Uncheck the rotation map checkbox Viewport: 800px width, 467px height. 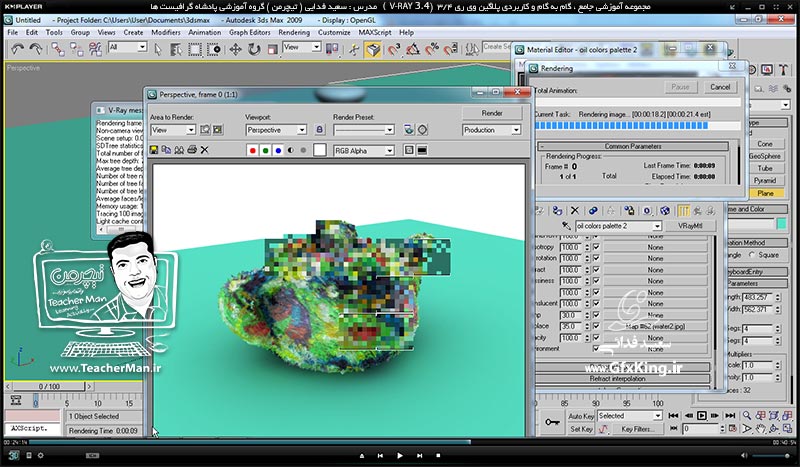point(596,258)
